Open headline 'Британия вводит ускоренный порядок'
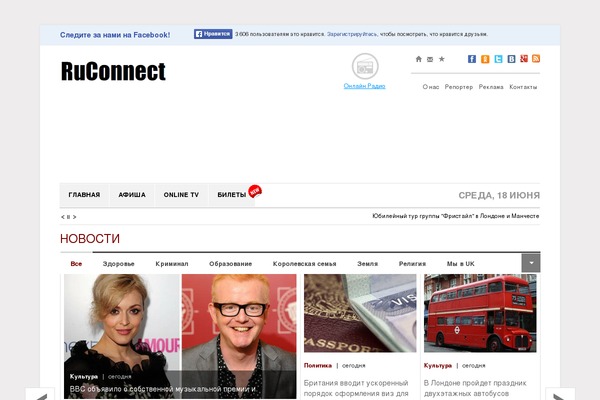 point(356,388)
